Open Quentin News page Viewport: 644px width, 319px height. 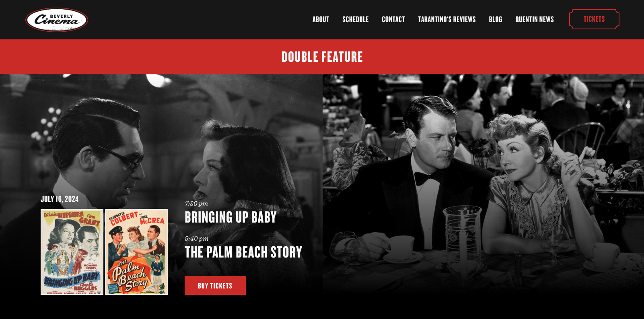(x=534, y=19)
